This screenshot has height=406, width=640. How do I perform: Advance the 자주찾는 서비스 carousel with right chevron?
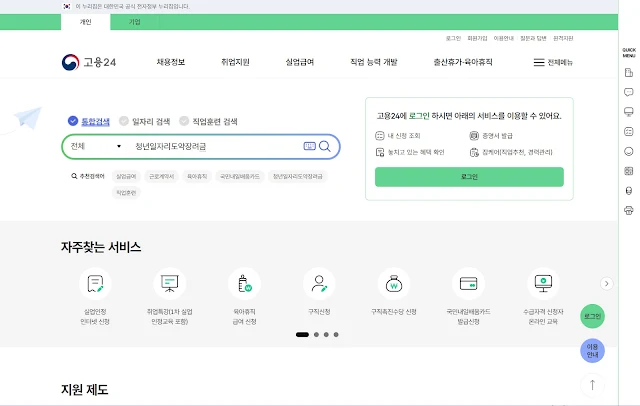click(x=607, y=284)
